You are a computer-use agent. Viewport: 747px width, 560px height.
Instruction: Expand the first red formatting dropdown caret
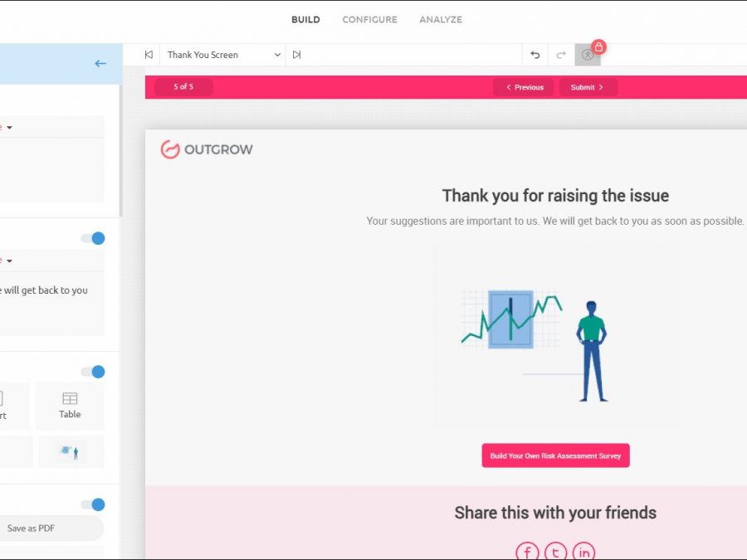coord(8,128)
